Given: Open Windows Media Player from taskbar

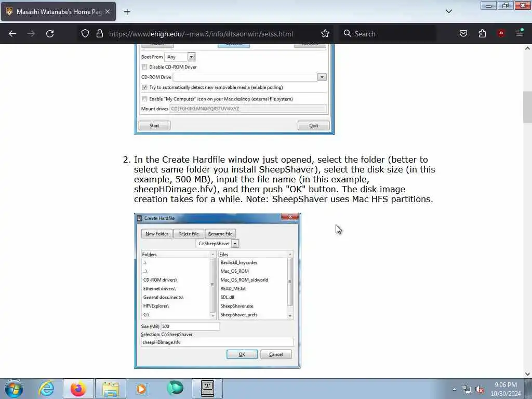Looking at the screenshot, I should [141, 389].
